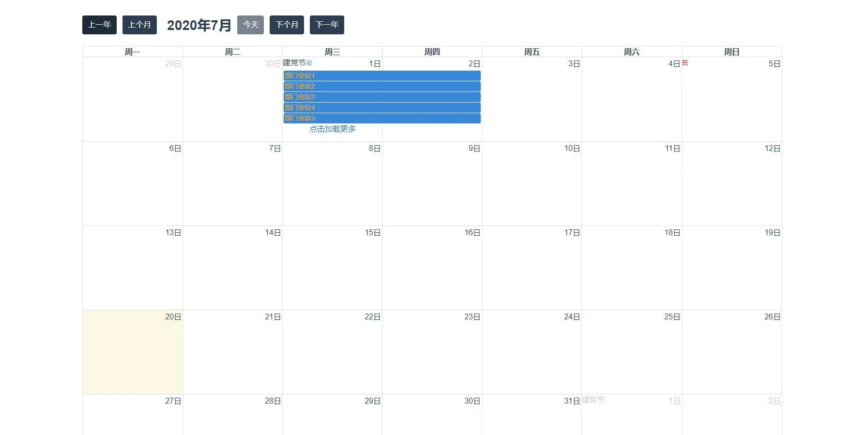The height and width of the screenshot is (435, 868).
Task: Click the 周日 column header
Action: [731, 52]
